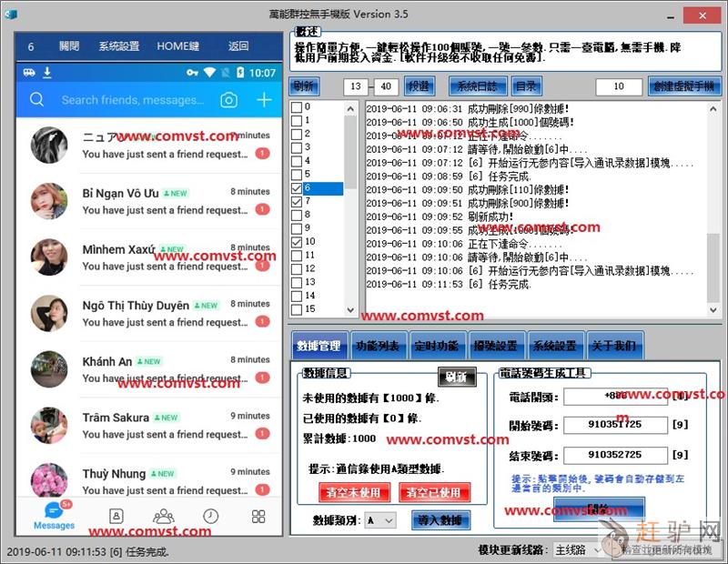Open the four-squares more icon in bottom navigation

click(258, 516)
